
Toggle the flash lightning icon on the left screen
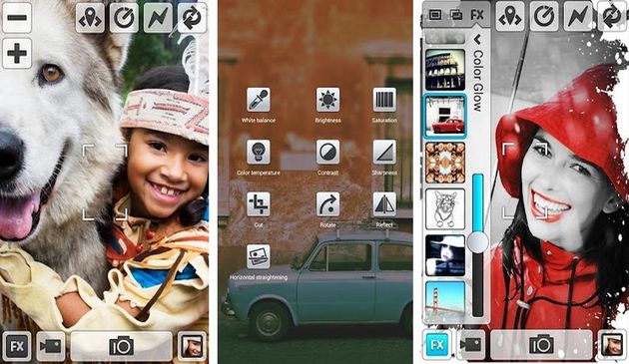point(158,18)
